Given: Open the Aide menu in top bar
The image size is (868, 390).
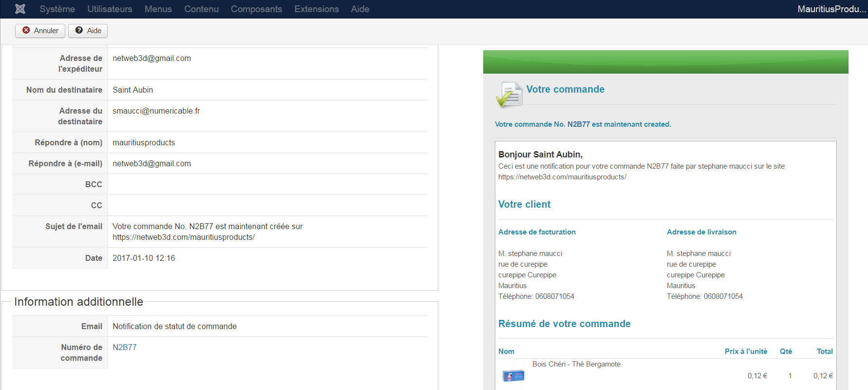Looking at the screenshot, I should [x=360, y=9].
